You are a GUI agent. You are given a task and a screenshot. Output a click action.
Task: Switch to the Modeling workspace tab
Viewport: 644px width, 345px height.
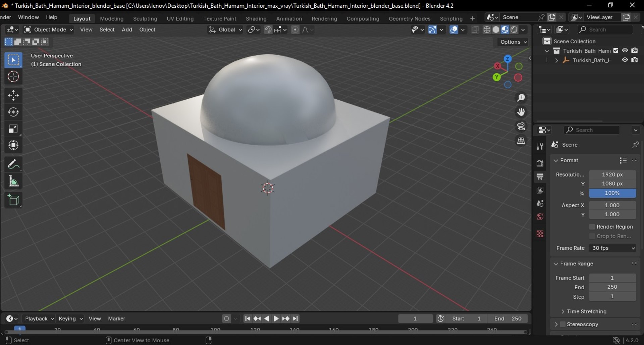coord(112,18)
